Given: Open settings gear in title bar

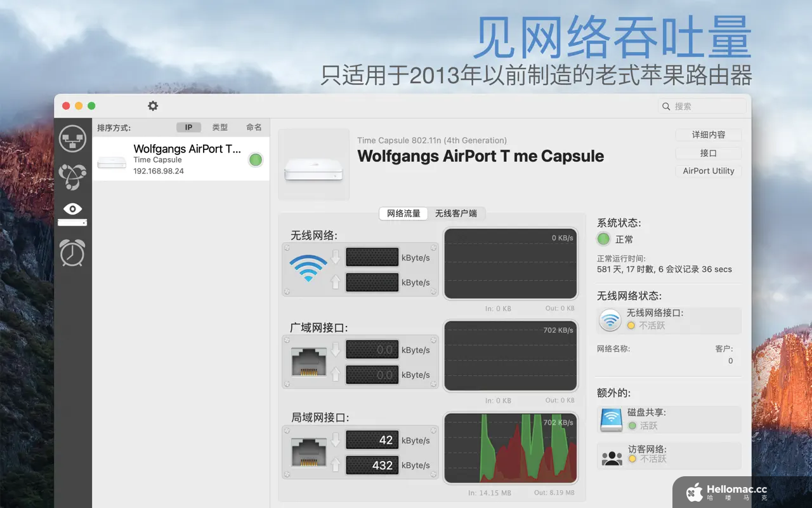Looking at the screenshot, I should (153, 106).
